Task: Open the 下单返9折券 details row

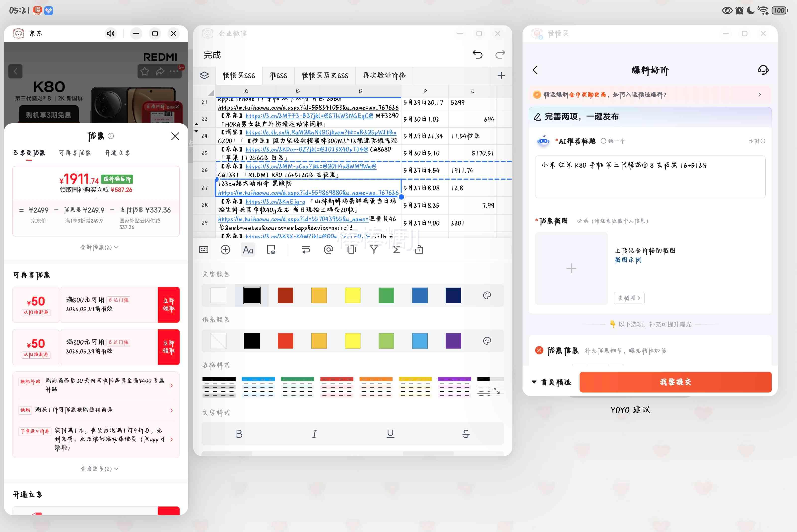Action: point(96,439)
